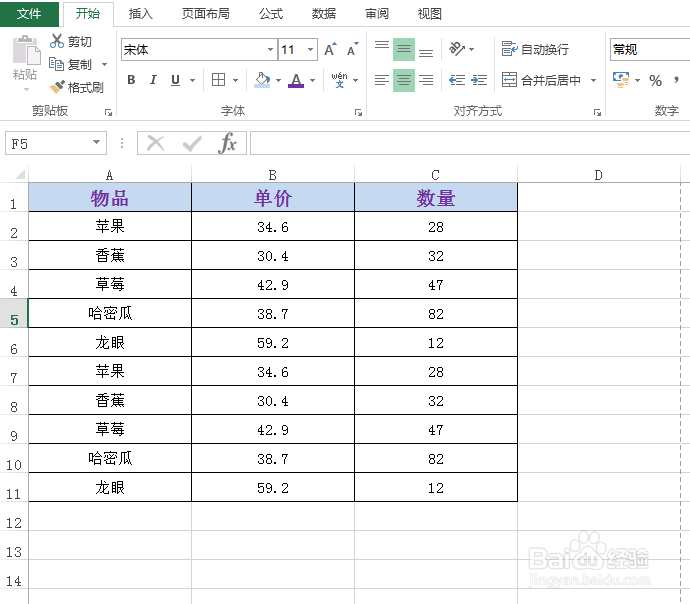Click the Wrap Text (自动换行) button
Screen dimensions: 690x604
535,49
